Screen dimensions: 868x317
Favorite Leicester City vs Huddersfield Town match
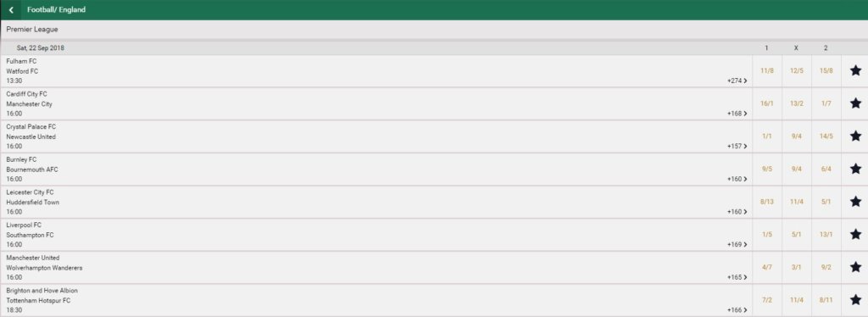855,202
